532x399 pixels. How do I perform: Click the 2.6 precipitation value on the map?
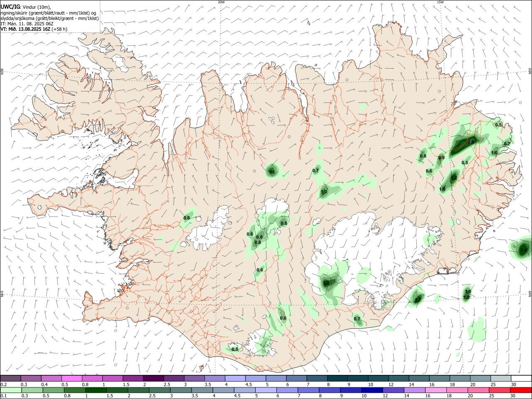[x=471, y=142]
